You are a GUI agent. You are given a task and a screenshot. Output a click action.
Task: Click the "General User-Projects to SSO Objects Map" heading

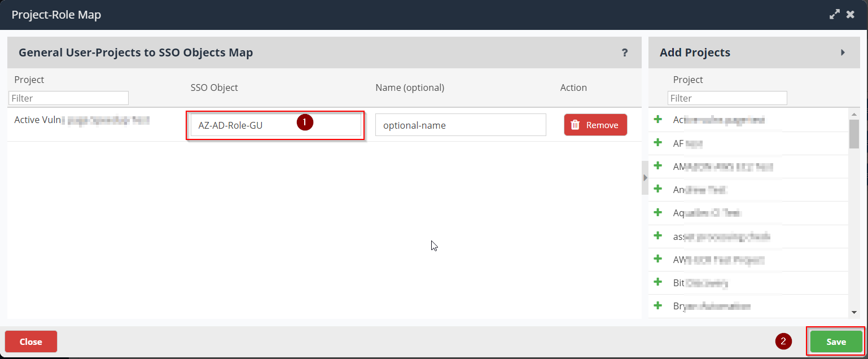pyautogui.click(x=135, y=52)
